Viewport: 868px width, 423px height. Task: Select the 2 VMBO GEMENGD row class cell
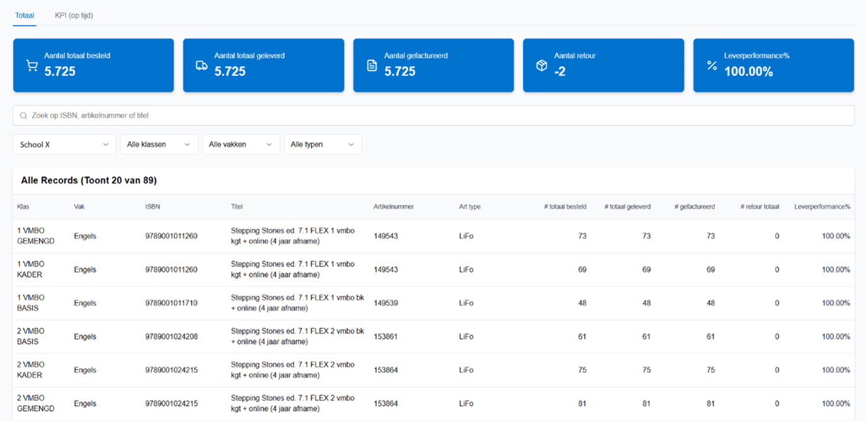coord(35,403)
